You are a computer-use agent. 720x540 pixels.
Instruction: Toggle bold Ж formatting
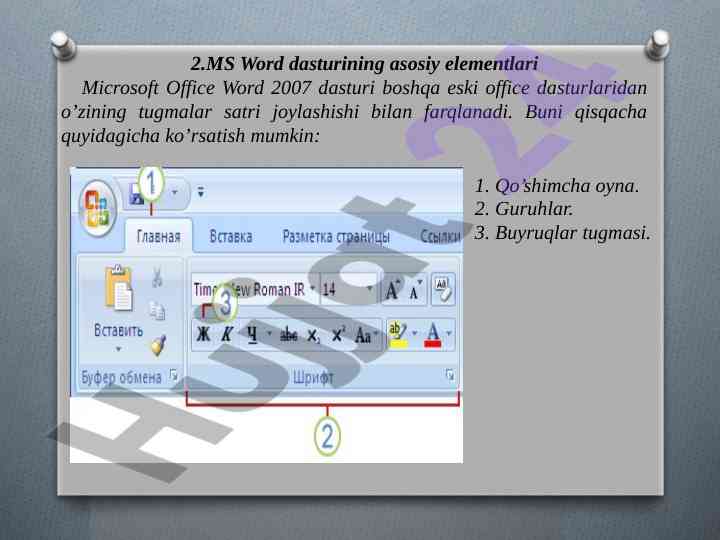point(203,335)
